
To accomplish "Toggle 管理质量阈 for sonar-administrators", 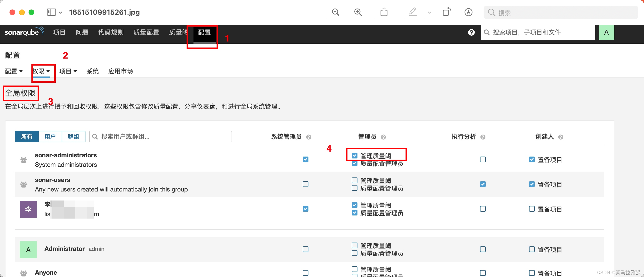I will click(x=354, y=156).
